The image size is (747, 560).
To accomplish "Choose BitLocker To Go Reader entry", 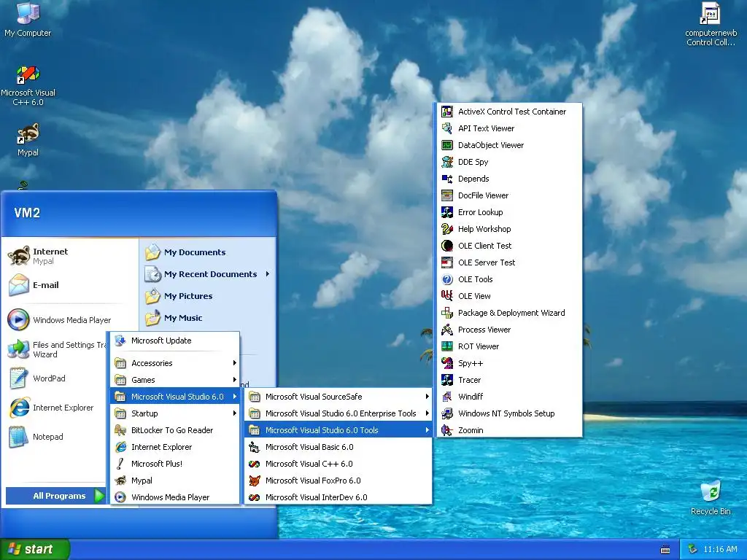I will (174, 430).
